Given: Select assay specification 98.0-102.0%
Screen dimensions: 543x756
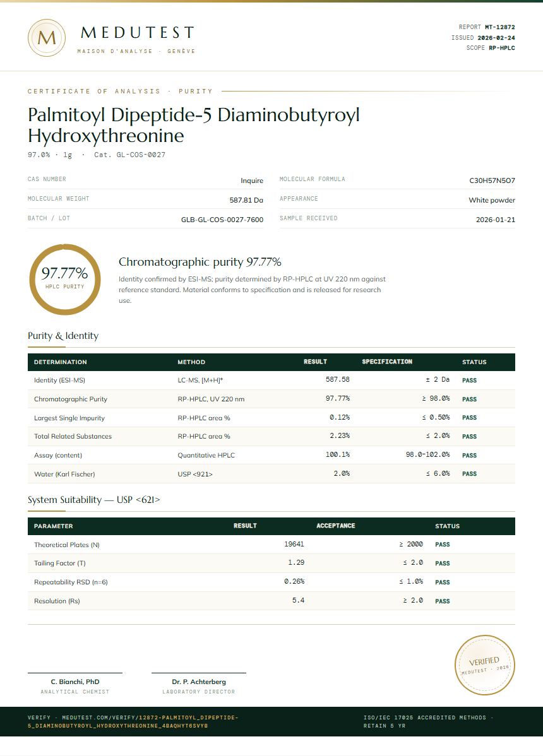Looking at the screenshot, I should [427, 454].
